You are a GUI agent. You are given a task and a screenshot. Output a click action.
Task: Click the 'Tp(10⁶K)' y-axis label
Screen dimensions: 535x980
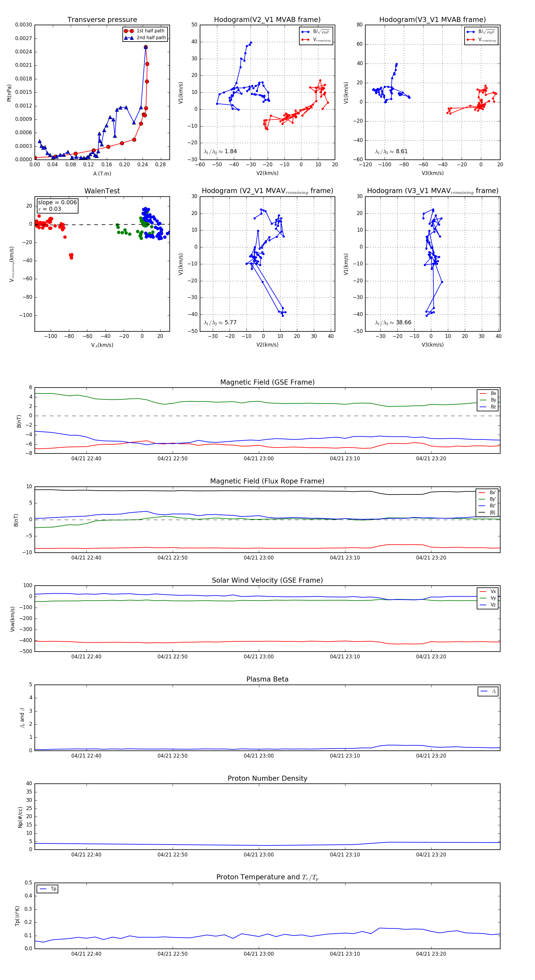coord(17,915)
